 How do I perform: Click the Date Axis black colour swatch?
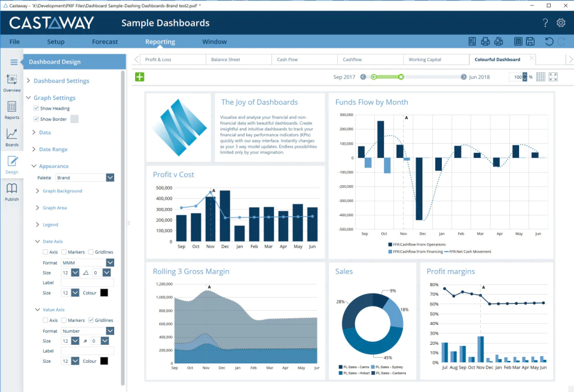(104, 293)
